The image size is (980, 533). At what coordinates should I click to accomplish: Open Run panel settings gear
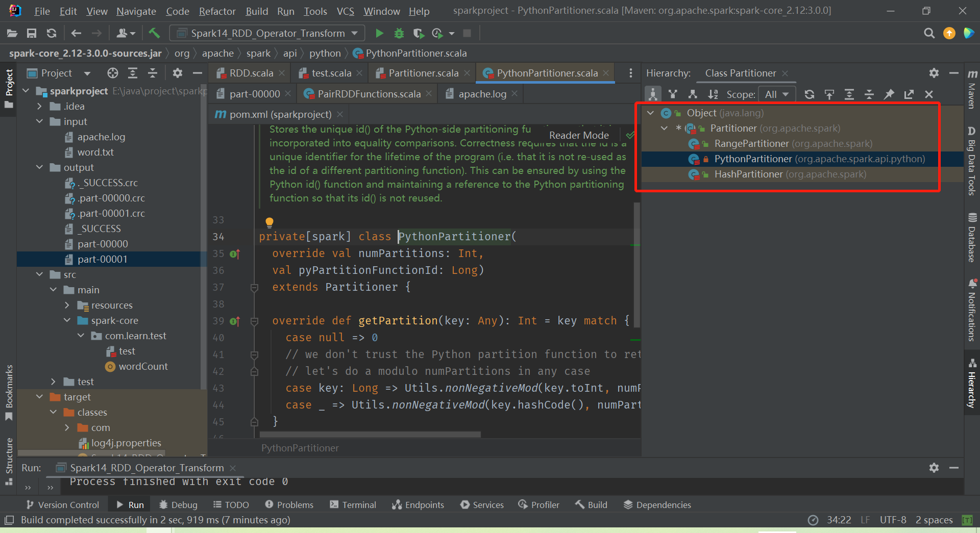(934, 468)
